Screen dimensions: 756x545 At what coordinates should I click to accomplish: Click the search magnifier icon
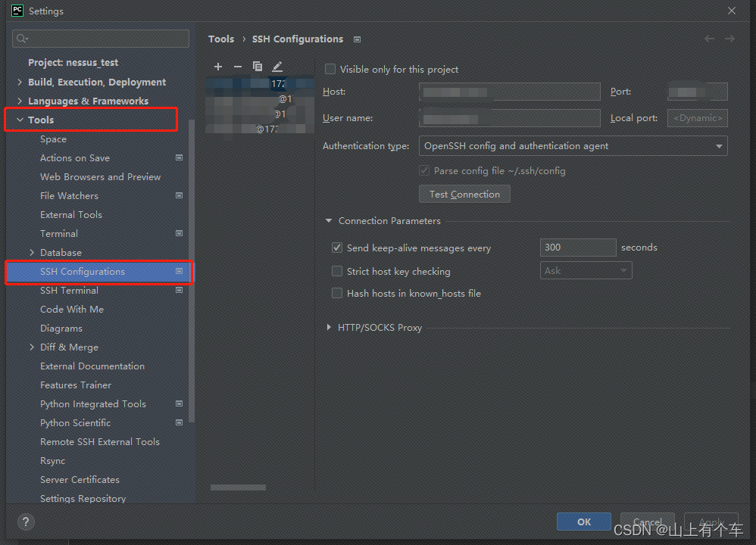(22, 39)
